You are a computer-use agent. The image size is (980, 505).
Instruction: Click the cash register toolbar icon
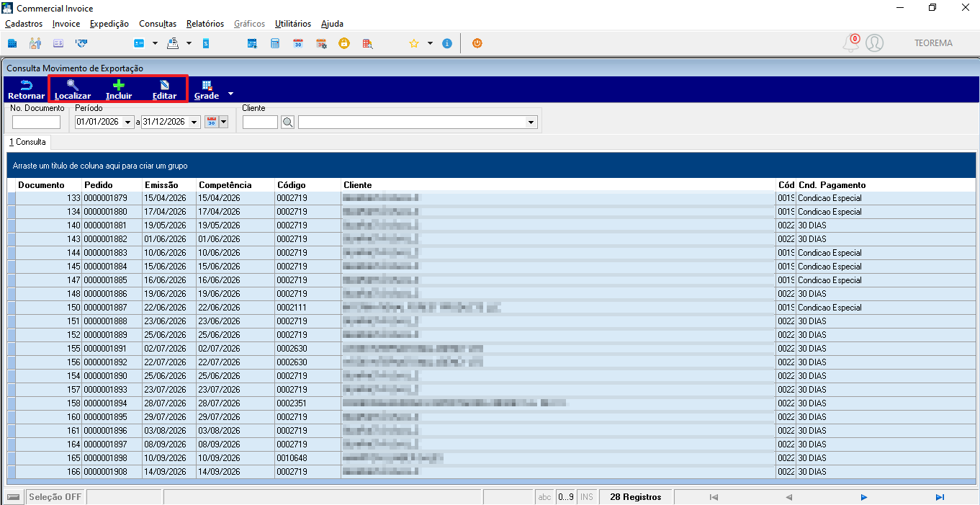[173, 43]
